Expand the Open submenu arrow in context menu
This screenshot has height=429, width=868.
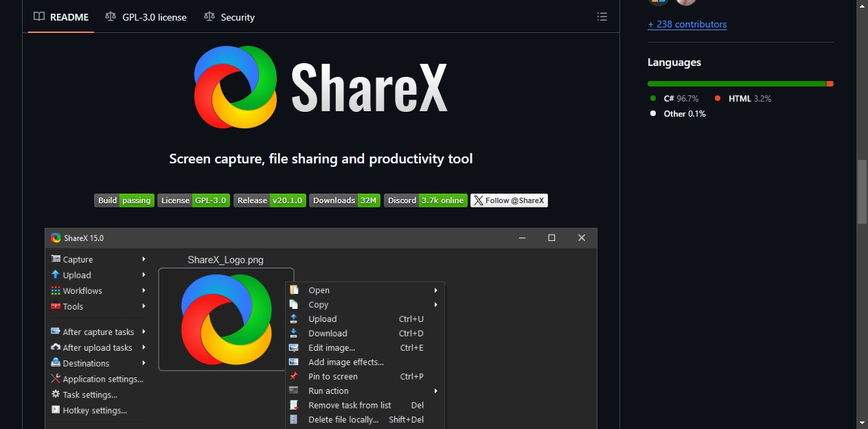pyautogui.click(x=435, y=290)
